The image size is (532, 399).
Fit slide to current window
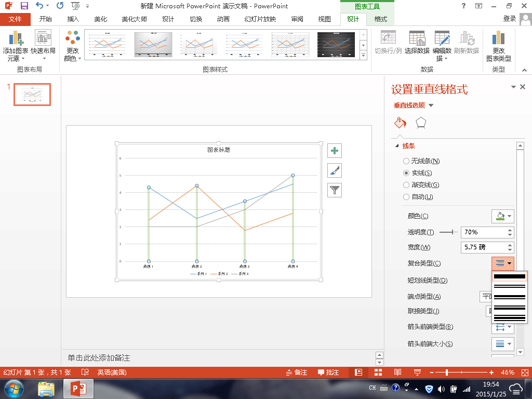pos(525,372)
